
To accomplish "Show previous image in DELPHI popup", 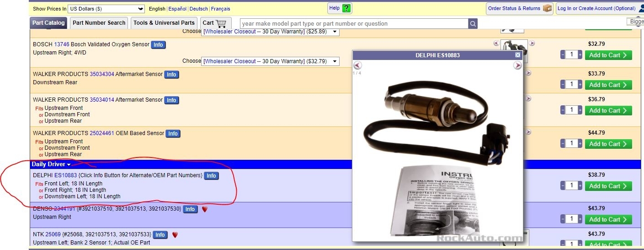I will click(x=357, y=65).
